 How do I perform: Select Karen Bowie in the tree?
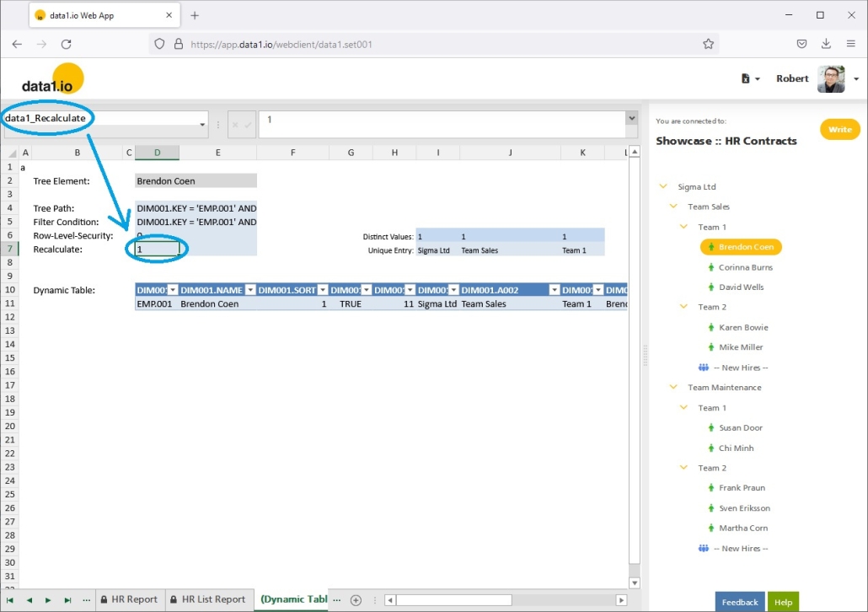click(x=743, y=327)
